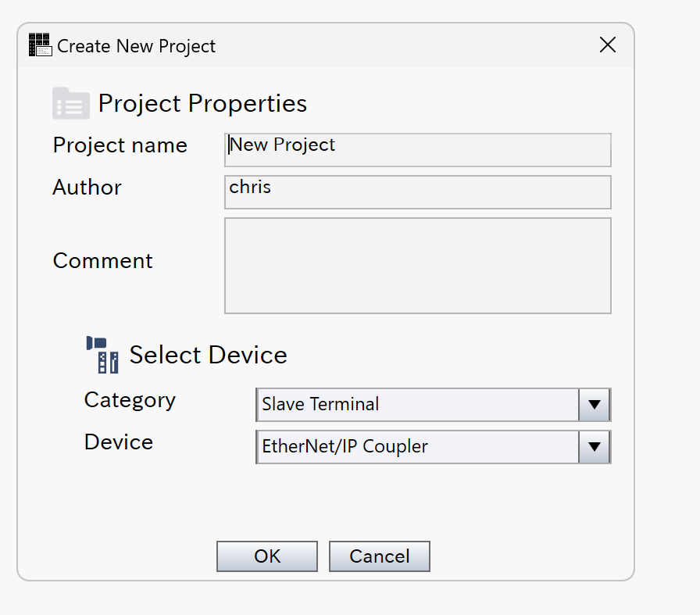Click the Category label
This screenshot has height=615, width=700.
[130, 400]
